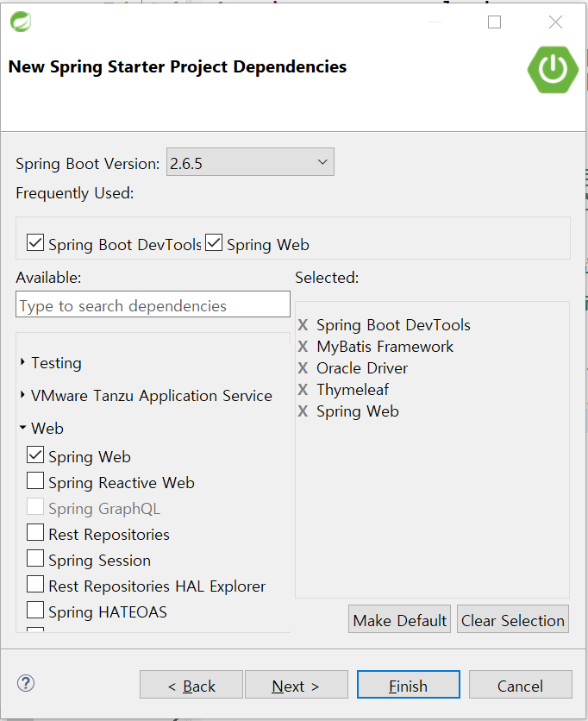Remove Spring Boot DevTools via its X
The width and height of the screenshot is (588, 721).
click(x=303, y=325)
